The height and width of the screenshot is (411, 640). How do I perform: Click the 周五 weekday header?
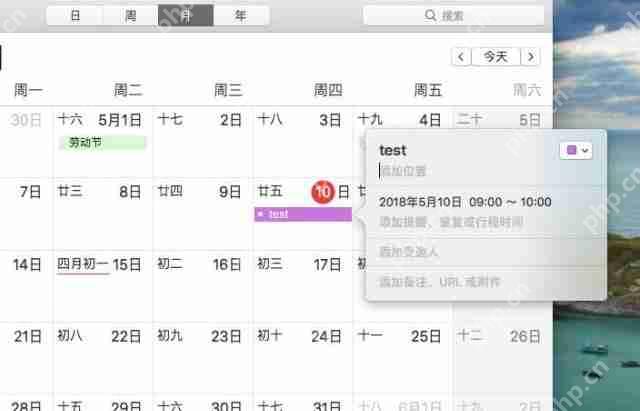click(x=428, y=90)
